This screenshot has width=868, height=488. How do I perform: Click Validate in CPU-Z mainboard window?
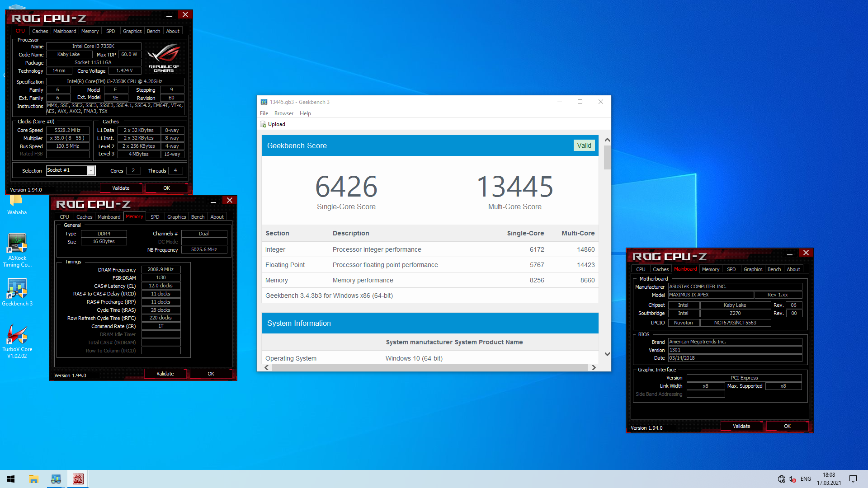pos(741,426)
